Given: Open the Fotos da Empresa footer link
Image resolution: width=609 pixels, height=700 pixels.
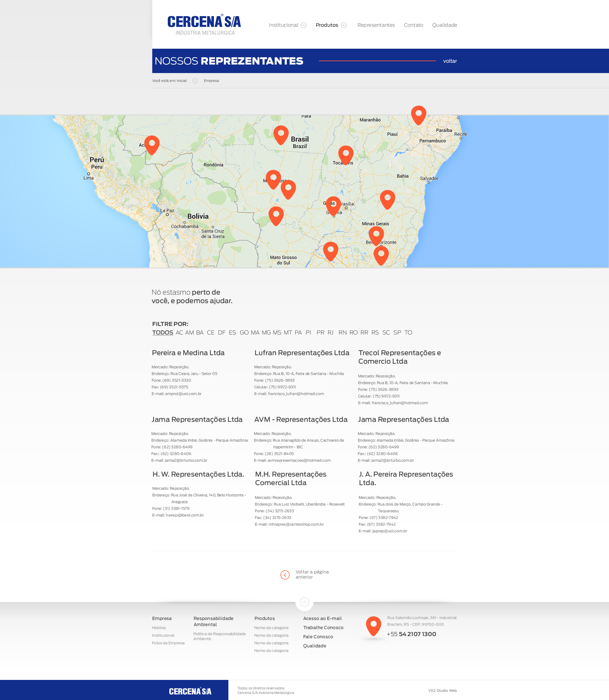Looking at the screenshot, I should 168,643.
